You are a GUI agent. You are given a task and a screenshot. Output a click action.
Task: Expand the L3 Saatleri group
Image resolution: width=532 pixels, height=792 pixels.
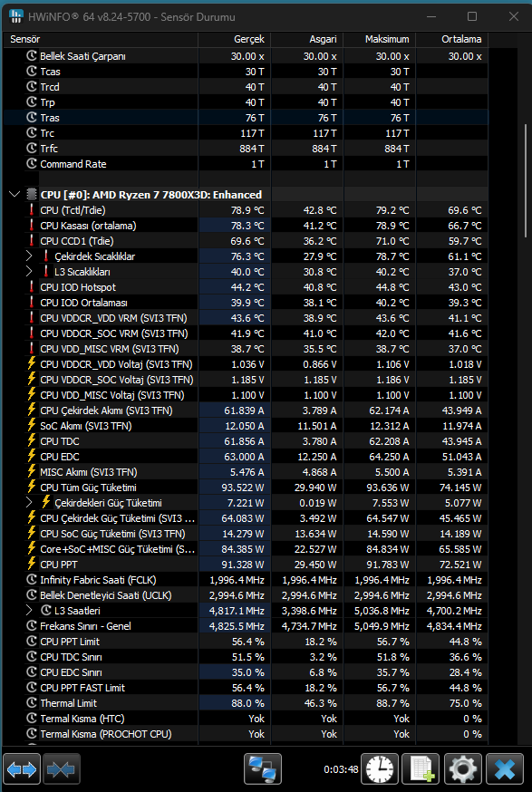pyautogui.click(x=29, y=611)
